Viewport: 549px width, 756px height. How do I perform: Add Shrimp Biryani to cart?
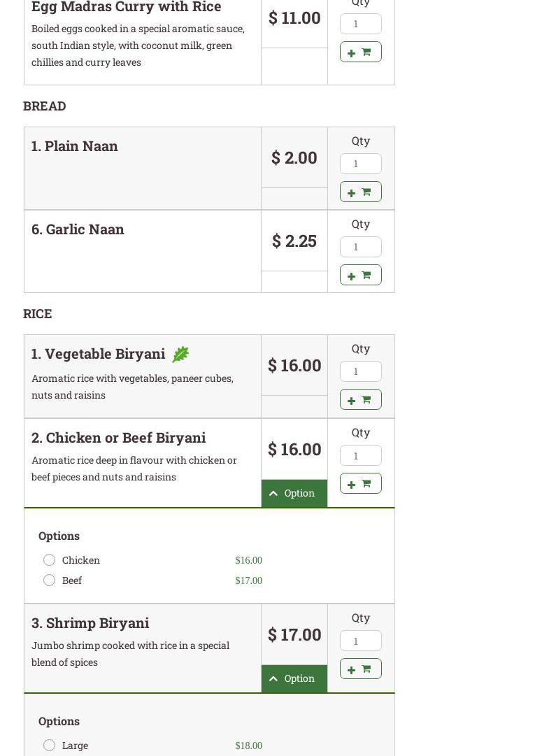(360, 669)
